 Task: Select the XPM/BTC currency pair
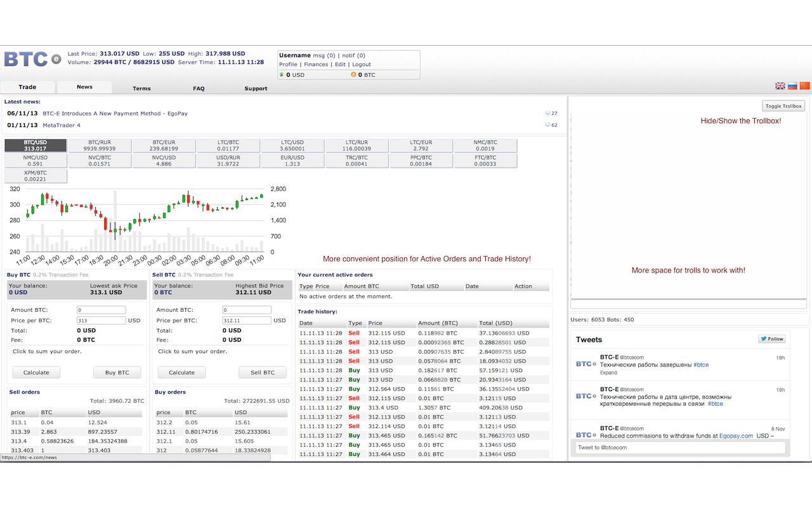[x=36, y=176]
